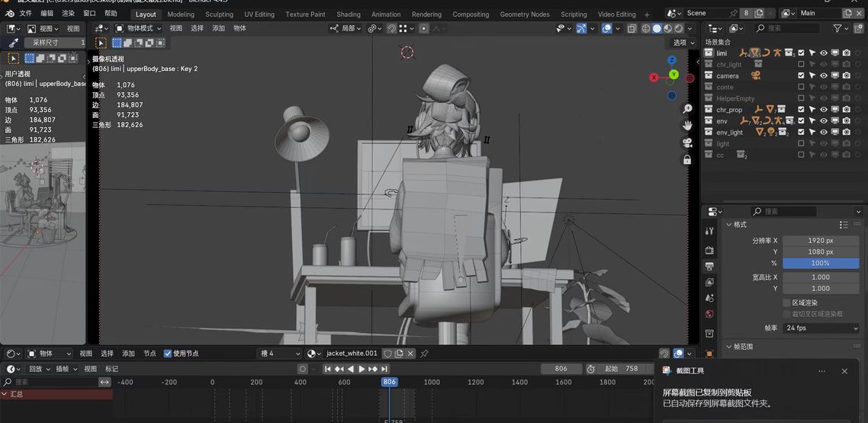Open the 渲染 menu in top bar

(x=68, y=14)
